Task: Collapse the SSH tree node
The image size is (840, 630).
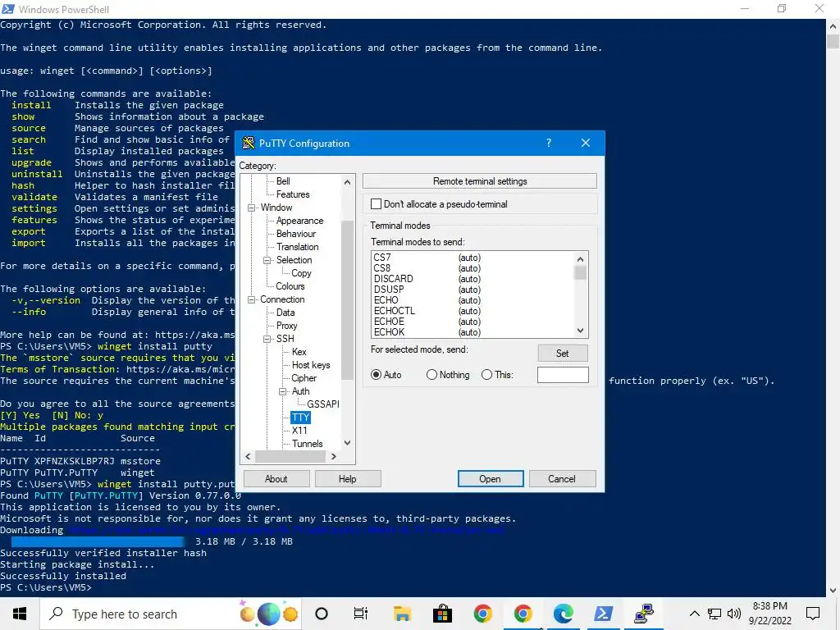Action: click(x=267, y=339)
